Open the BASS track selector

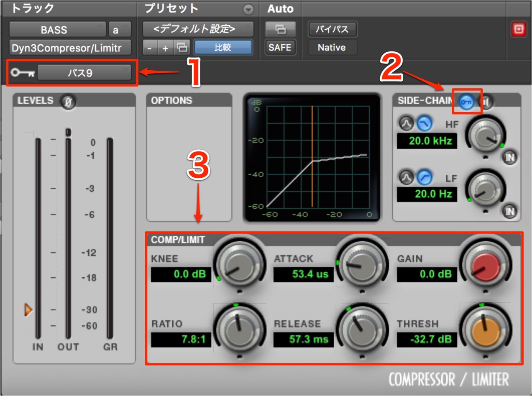click(57, 30)
